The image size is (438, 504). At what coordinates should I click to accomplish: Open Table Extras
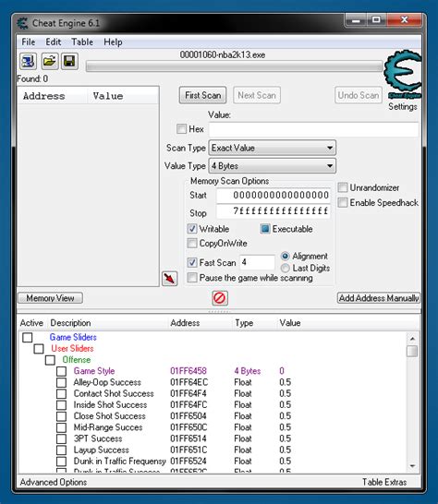[384, 482]
